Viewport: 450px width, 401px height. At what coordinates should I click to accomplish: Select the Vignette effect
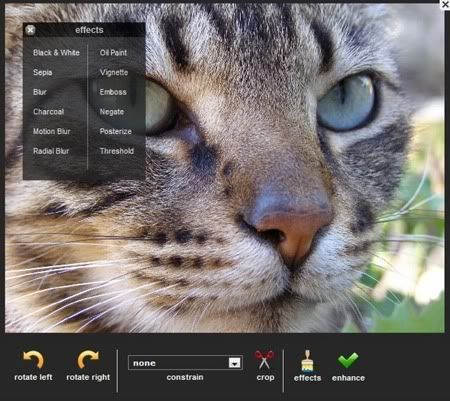tap(114, 72)
